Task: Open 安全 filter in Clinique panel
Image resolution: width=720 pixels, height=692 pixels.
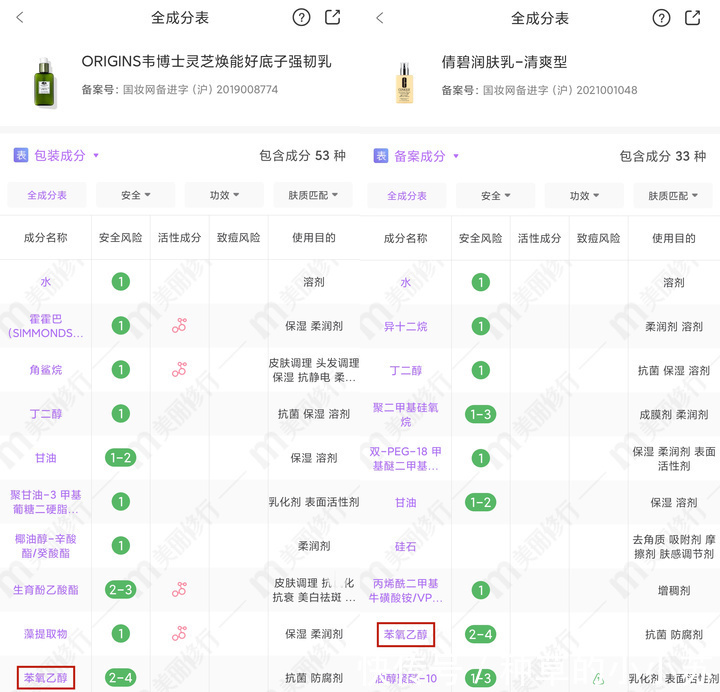Action: coord(495,196)
